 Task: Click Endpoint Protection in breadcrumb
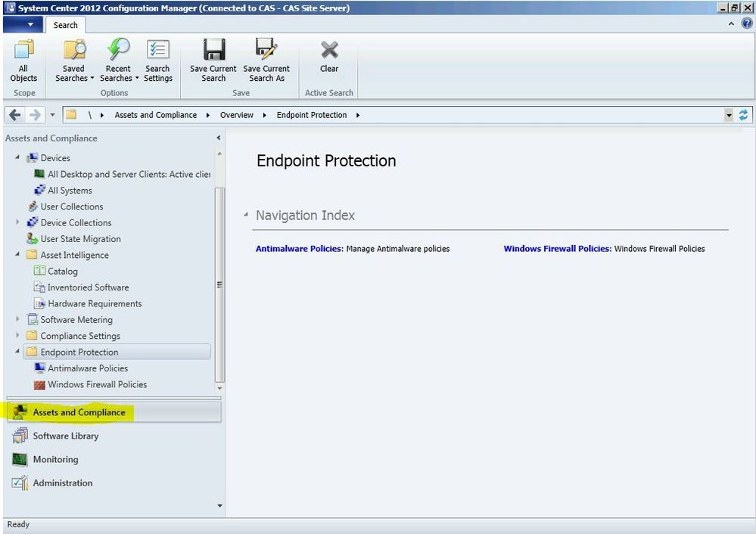(x=312, y=115)
